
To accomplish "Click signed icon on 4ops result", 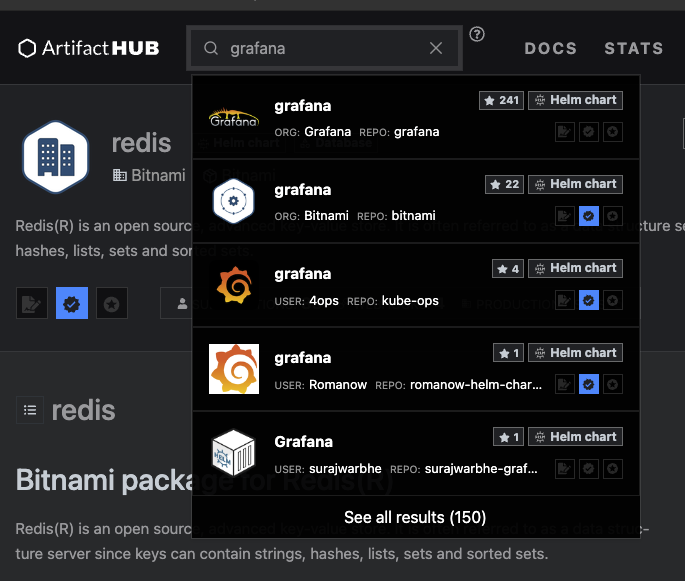I will click(x=565, y=300).
